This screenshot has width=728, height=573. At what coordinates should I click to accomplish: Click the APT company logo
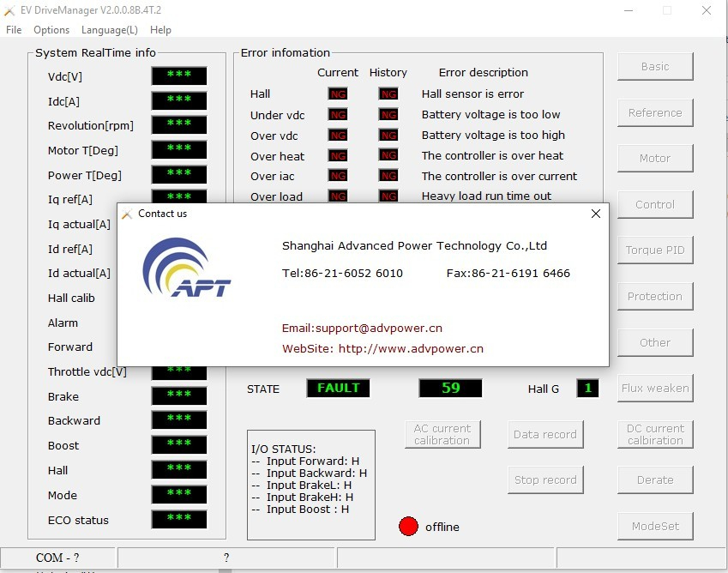(188, 268)
